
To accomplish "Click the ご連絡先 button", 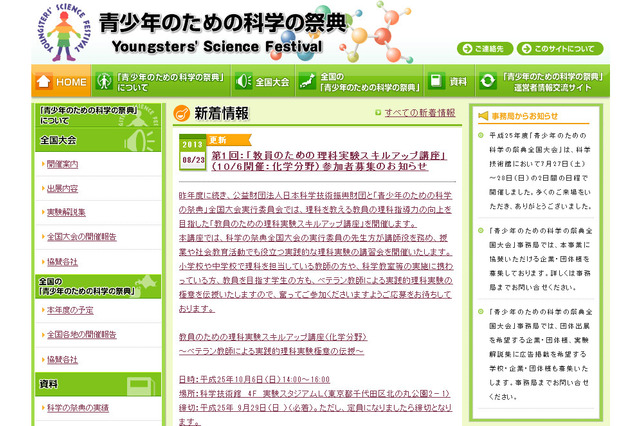I will (x=485, y=49).
